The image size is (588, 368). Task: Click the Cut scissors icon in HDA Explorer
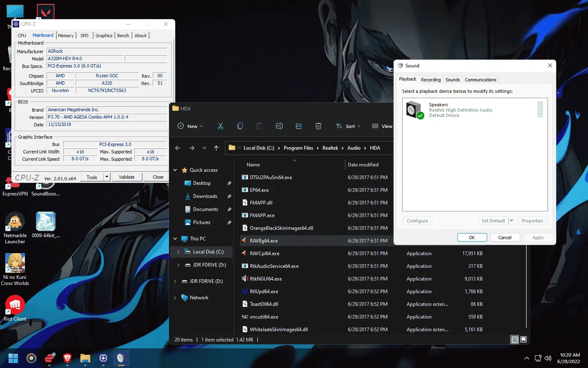(x=220, y=126)
